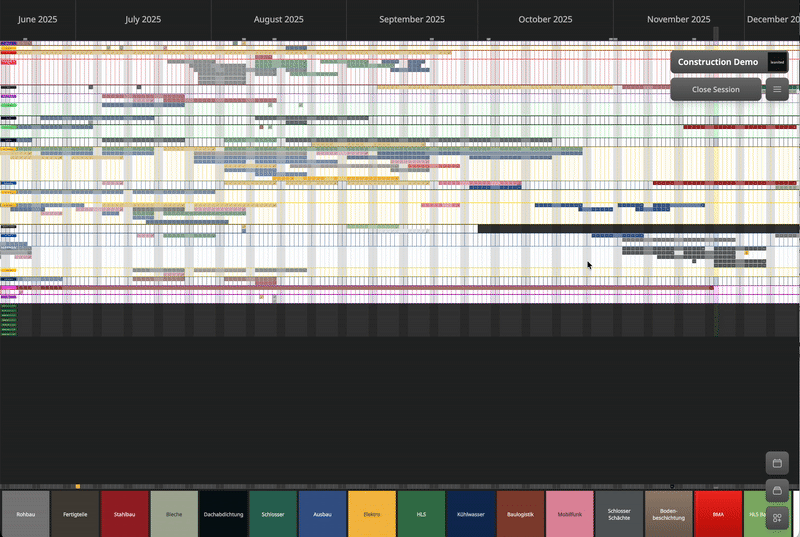800x537 pixels.
Task: Pick the Bleche trade tile
Action: [174, 513]
